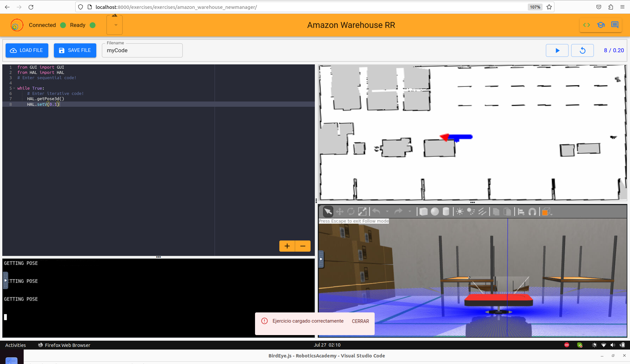
Task: Click the Gazebo undo arrow
Action: (376, 212)
